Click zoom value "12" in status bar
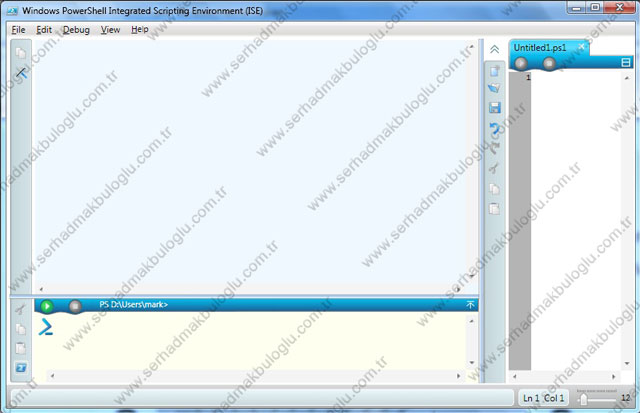The width and height of the screenshot is (640, 413). (626, 398)
